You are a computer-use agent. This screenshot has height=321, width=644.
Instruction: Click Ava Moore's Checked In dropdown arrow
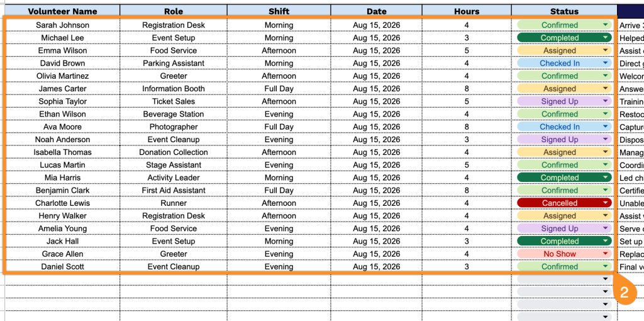click(605, 127)
